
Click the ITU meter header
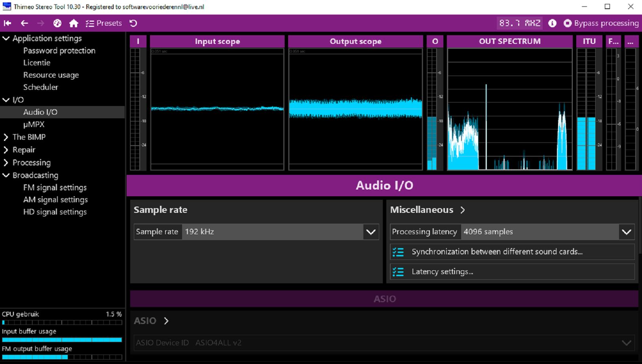point(589,41)
